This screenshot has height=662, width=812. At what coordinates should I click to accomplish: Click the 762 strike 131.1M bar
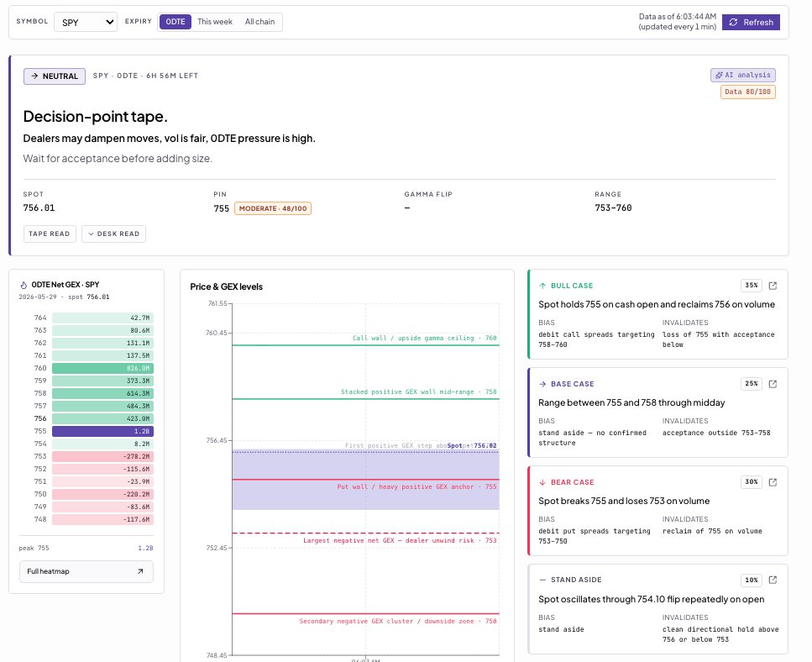coord(102,343)
